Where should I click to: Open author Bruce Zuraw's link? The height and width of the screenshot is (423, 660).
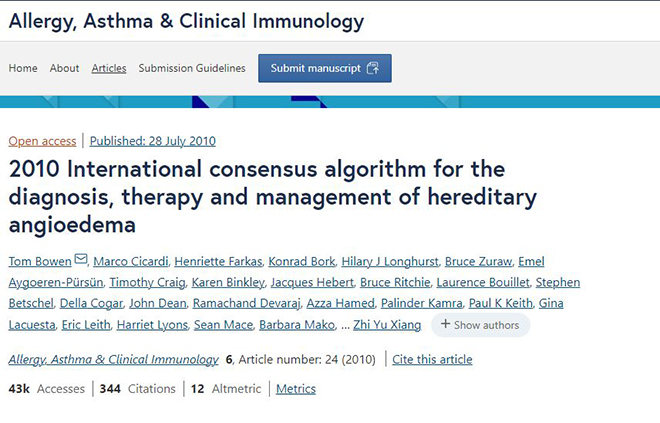(x=478, y=261)
